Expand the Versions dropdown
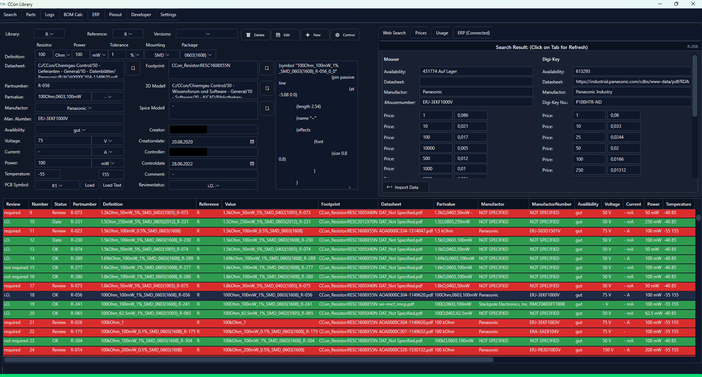 coord(206,34)
